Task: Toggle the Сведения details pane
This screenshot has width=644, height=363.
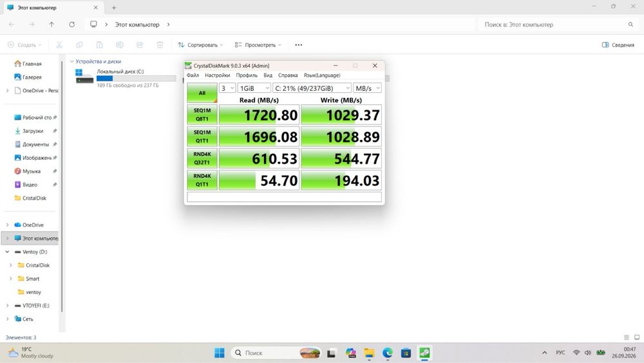Action: pyautogui.click(x=618, y=44)
